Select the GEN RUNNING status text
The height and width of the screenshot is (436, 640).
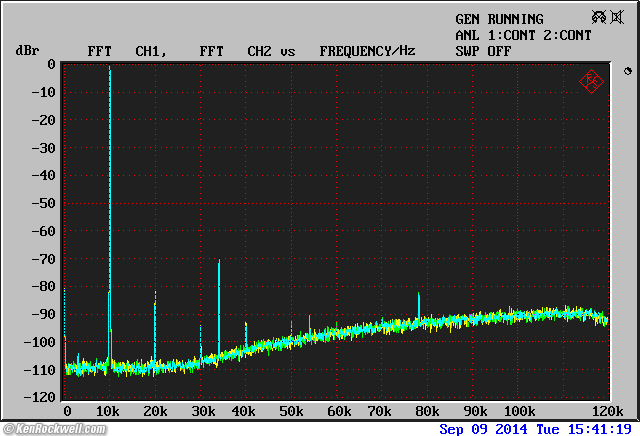tap(499, 19)
